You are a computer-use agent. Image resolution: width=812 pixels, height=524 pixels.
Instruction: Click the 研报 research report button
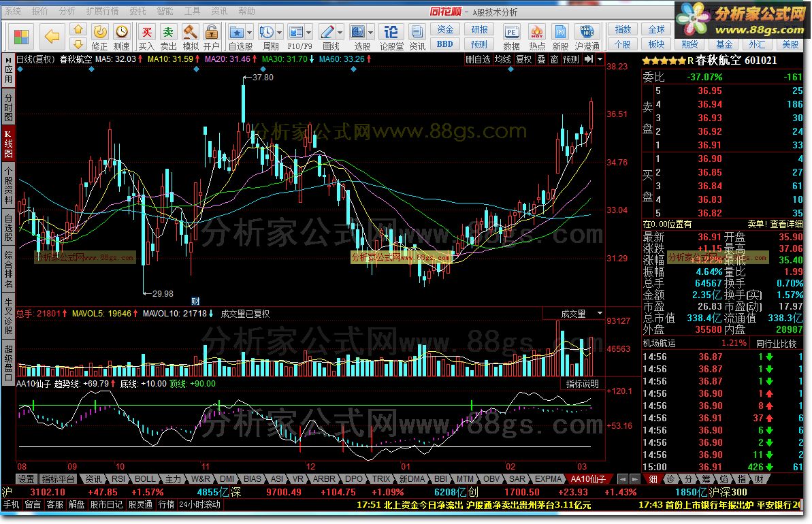tap(479, 29)
